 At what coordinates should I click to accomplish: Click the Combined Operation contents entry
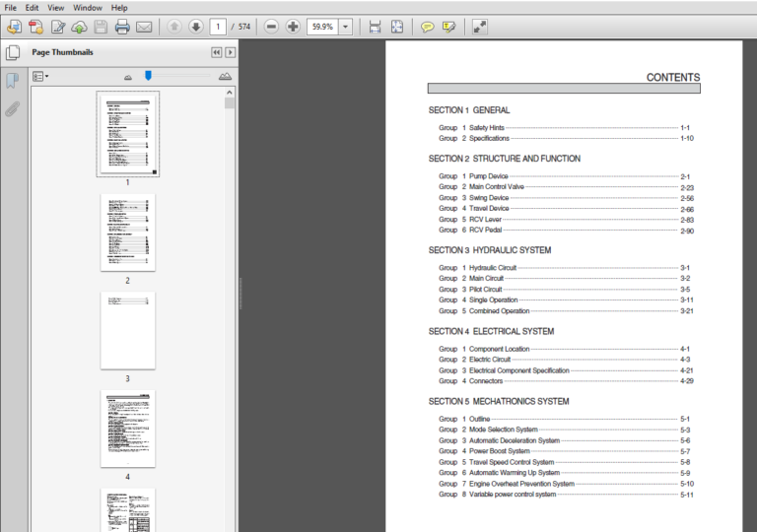pyautogui.click(x=566, y=311)
